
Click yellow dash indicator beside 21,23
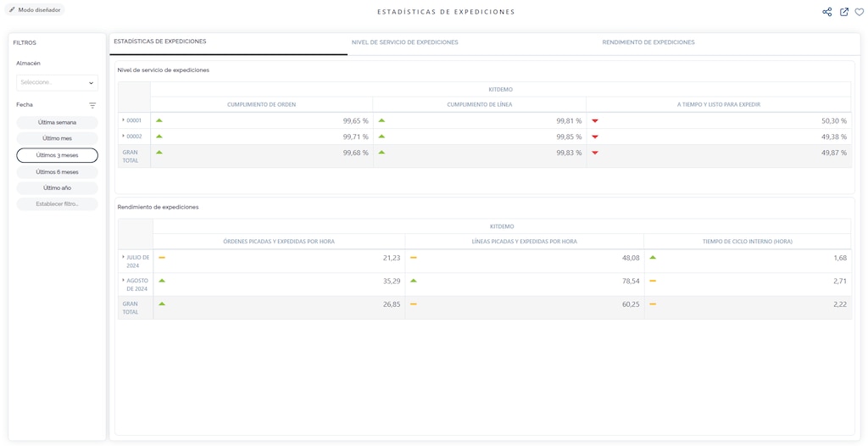pyautogui.click(x=162, y=257)
